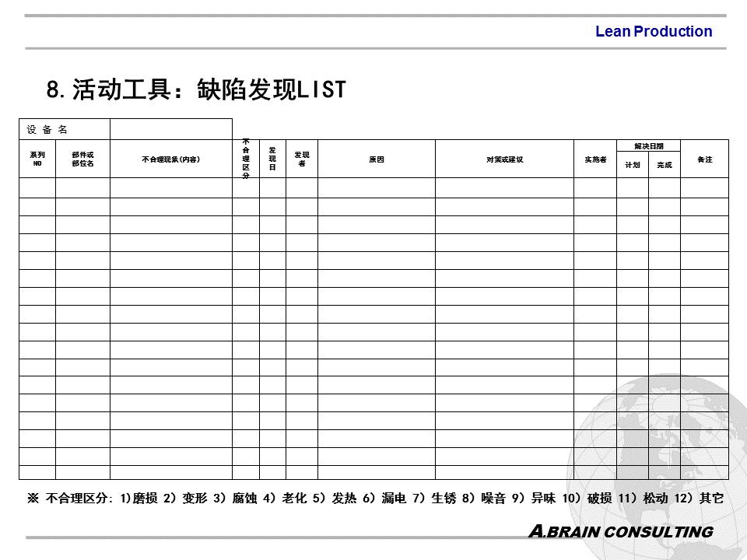Click the 解决日期 merged header cell
This screenshot has width=747, height=560.
(x=648, y=146)
